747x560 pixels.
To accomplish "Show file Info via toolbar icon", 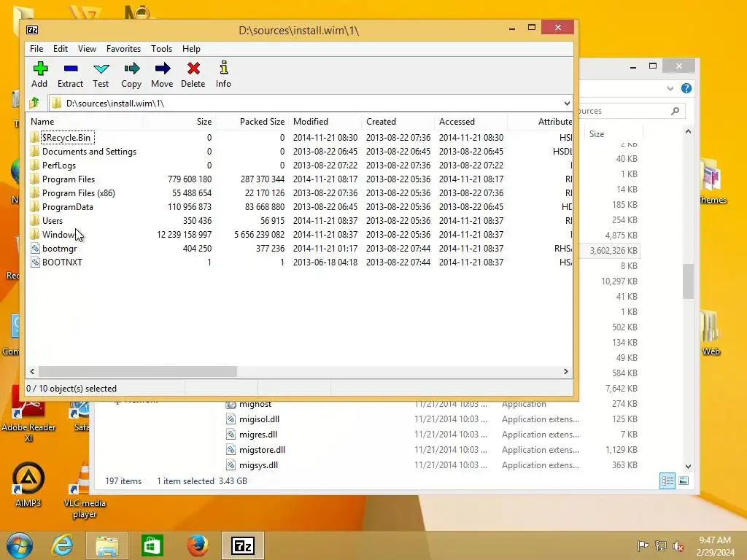I will click(x=223, y=68).
